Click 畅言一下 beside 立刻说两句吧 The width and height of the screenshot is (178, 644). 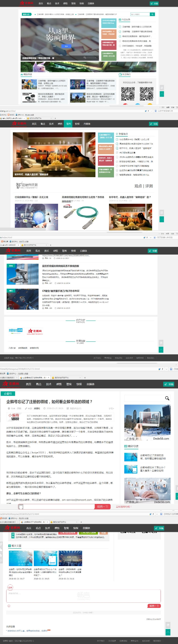pos(103,507)
